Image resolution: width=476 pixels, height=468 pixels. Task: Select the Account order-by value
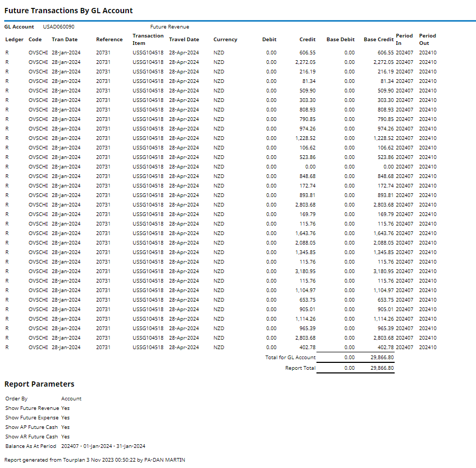point(71,398)
